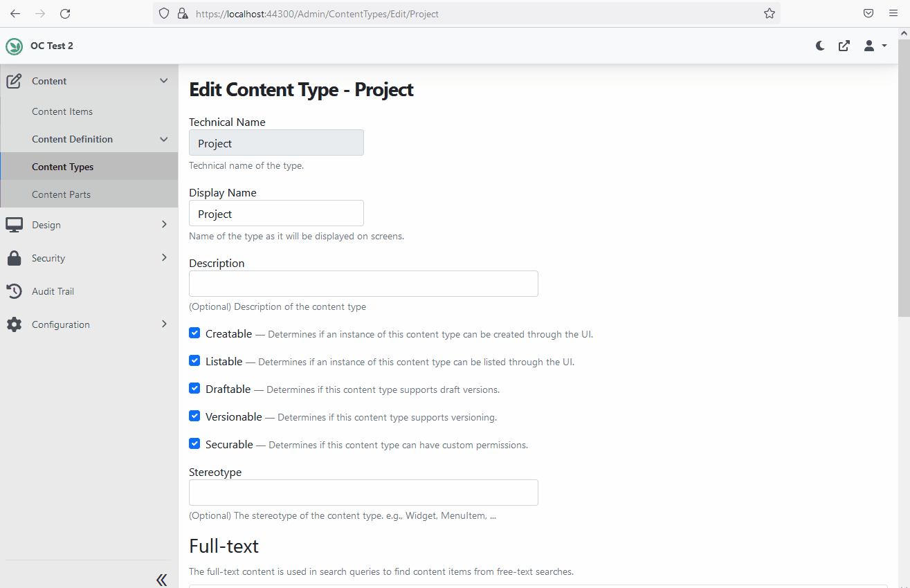
Task: Open the visit site external link icon
Action: point(844,46)
